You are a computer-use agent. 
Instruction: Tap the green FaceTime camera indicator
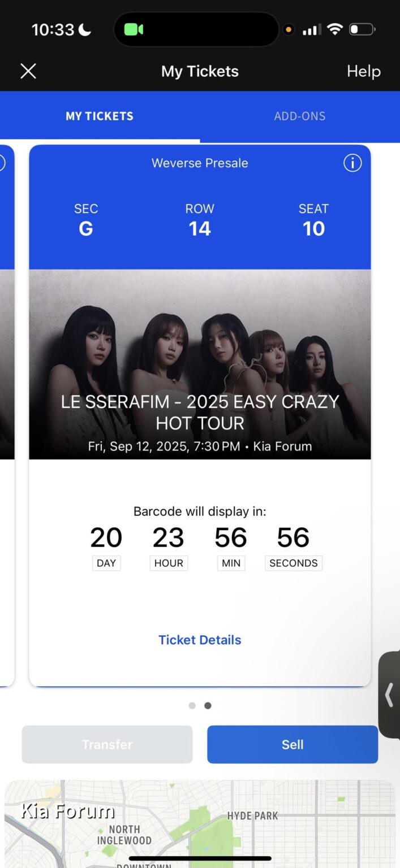134,29
